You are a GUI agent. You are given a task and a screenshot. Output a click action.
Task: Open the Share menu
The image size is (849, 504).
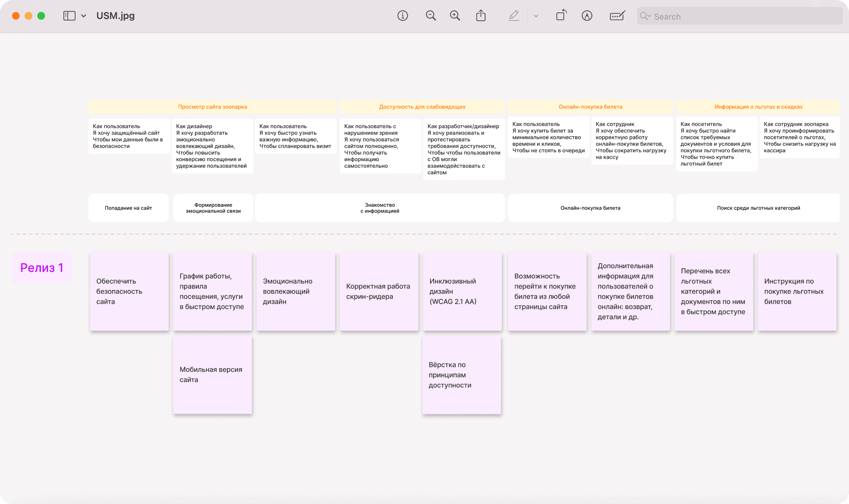coord(480,16)
